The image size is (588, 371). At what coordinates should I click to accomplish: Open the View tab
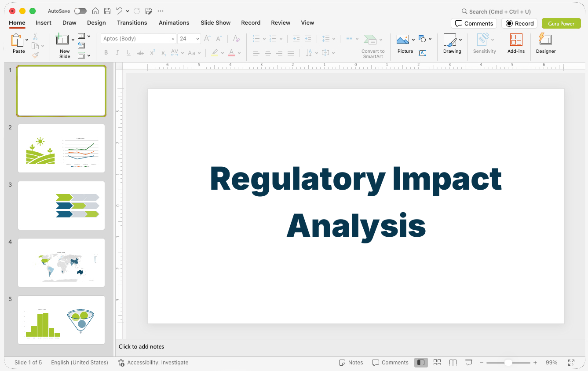click(x=307, y=22)
